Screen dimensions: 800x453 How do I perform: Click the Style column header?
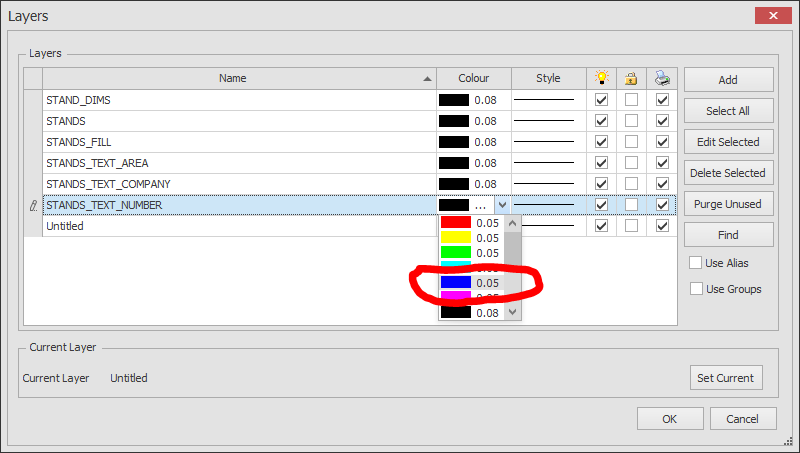[548, 78]
